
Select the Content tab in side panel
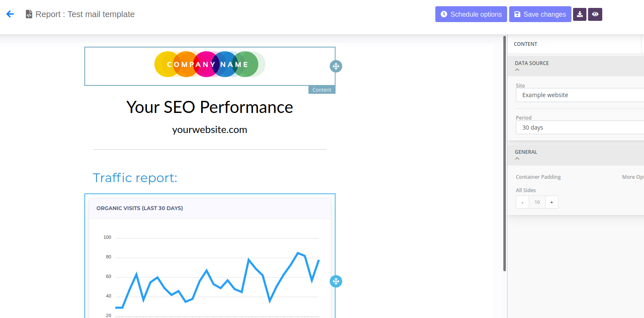click(525, 44)
